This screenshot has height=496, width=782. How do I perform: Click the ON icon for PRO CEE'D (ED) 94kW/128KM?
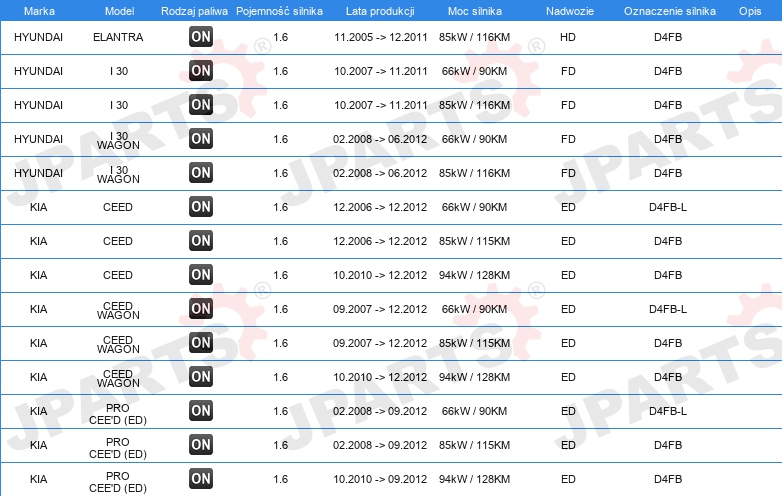201,479
